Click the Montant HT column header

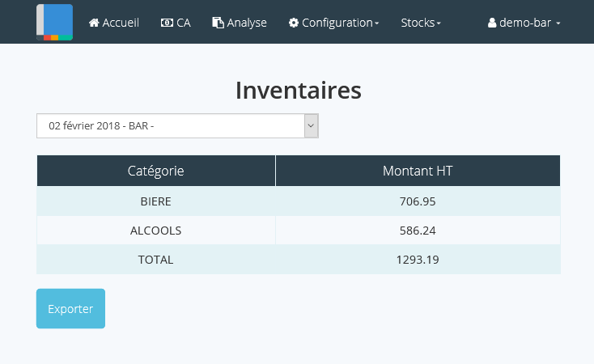[x=418, y=171]
